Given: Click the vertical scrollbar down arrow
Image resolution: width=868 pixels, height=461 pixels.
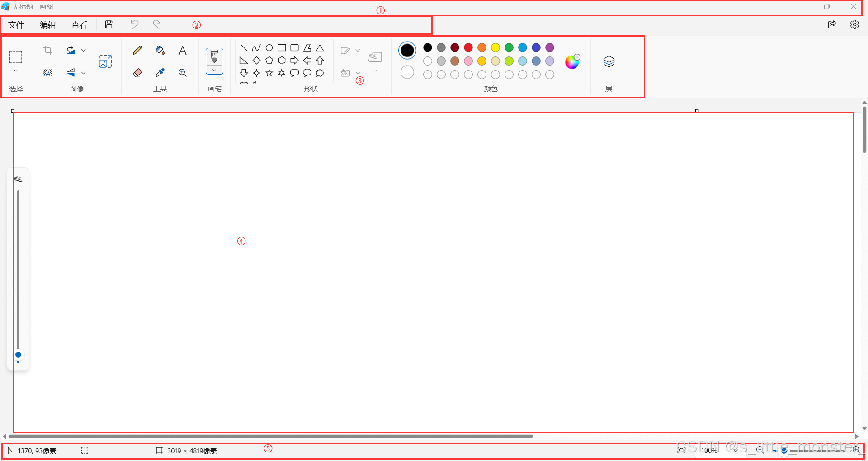Looking at the screenshot, I should (x=864, y=428).
